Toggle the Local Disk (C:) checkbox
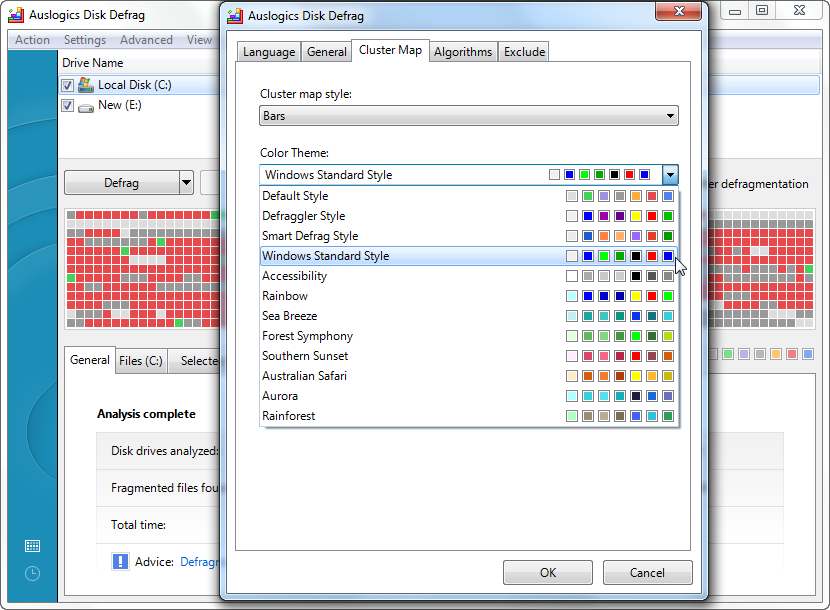Image resolution: width=830 pixels, height=610 pixels. [67, 85]
